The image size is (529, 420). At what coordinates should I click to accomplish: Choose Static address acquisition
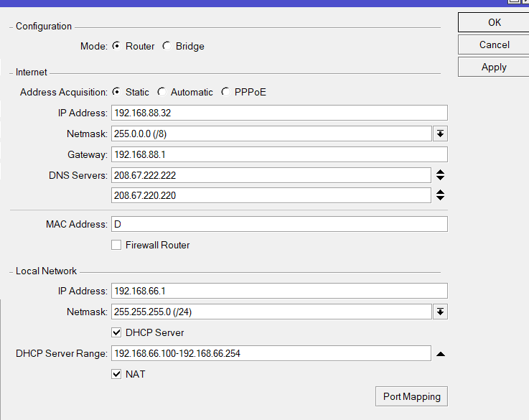point(117,92)
